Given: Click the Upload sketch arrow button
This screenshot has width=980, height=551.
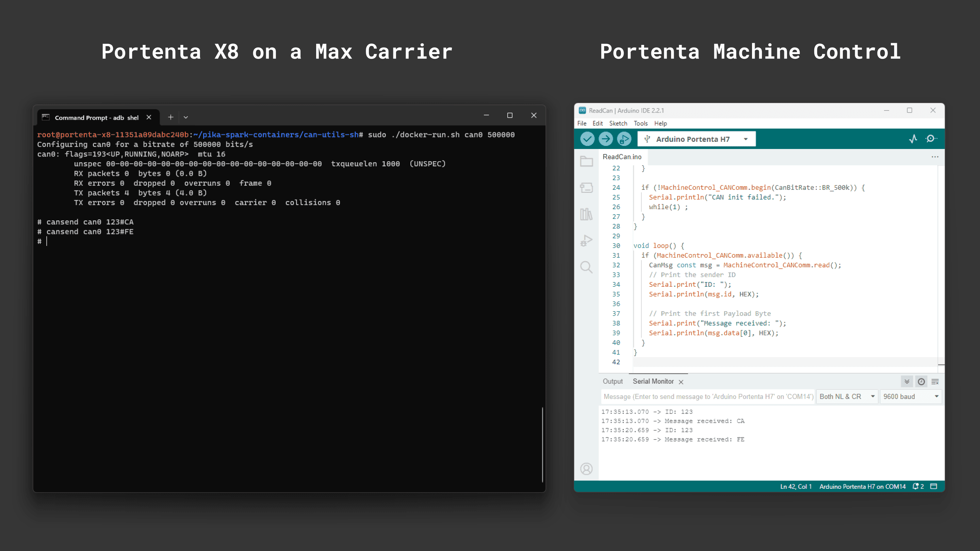Looking at the screenshot, I should point(605,139).
